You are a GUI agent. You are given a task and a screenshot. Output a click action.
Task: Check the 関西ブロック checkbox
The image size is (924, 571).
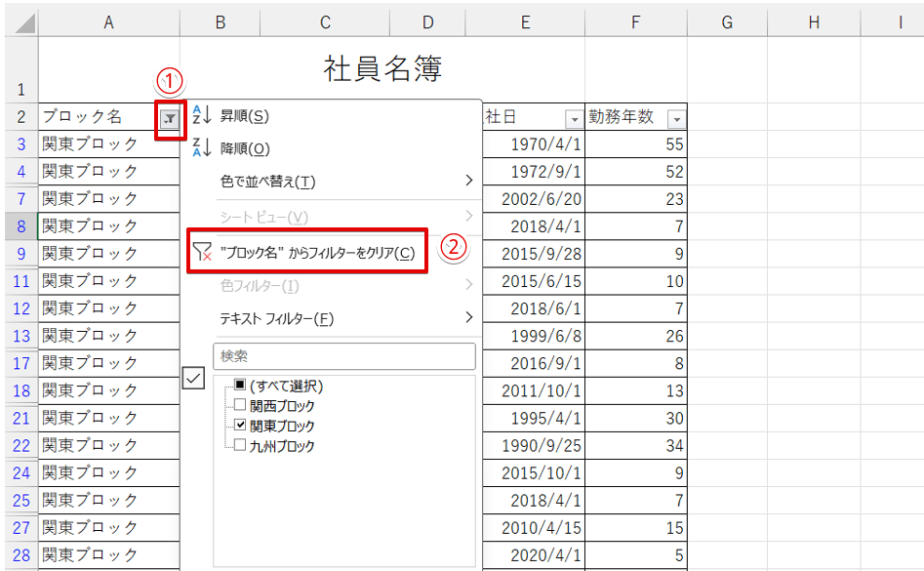[x=240, y=406]
